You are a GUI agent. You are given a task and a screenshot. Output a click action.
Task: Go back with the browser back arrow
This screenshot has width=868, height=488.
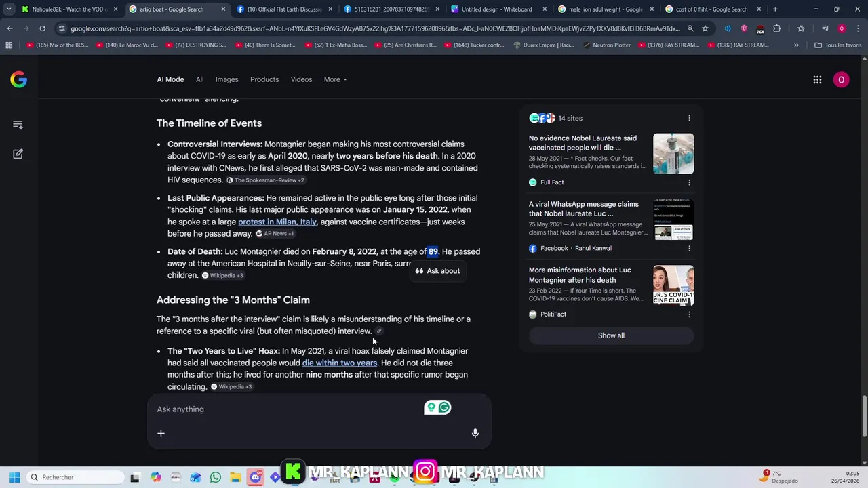(9, 28)
